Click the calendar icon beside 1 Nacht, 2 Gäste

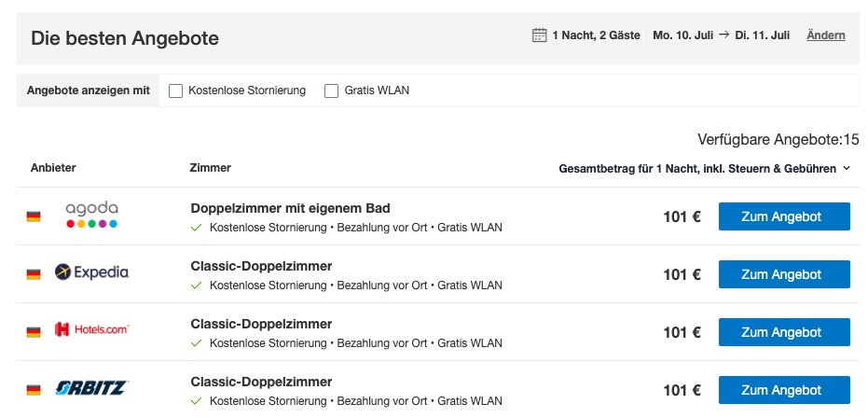pyautogui.click(x=539, y=35)
